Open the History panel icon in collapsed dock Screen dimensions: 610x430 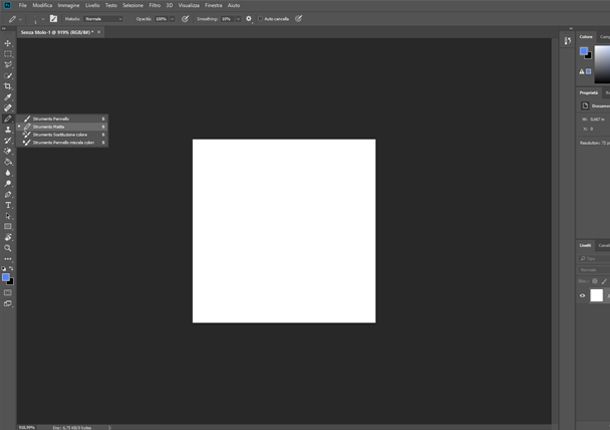coord(568,41)
